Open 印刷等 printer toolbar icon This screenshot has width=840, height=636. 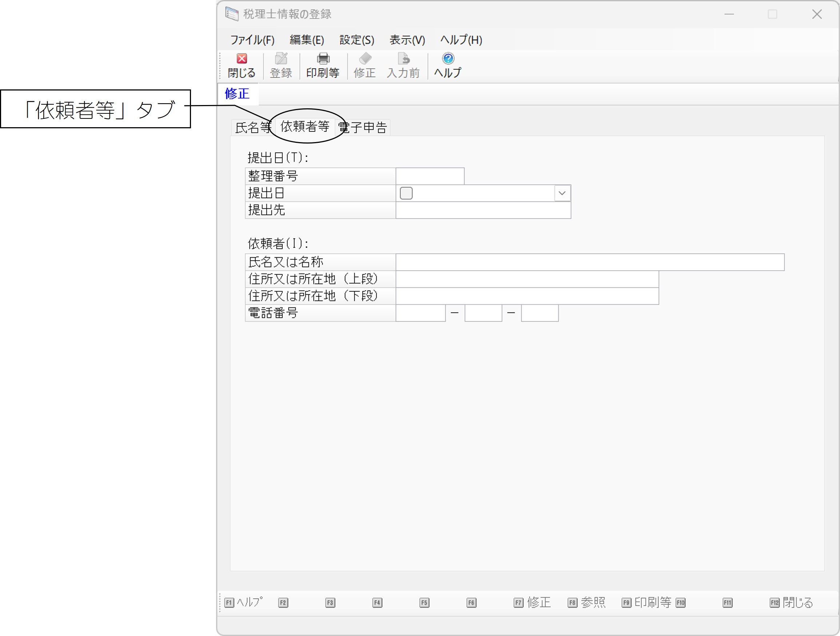323,59
